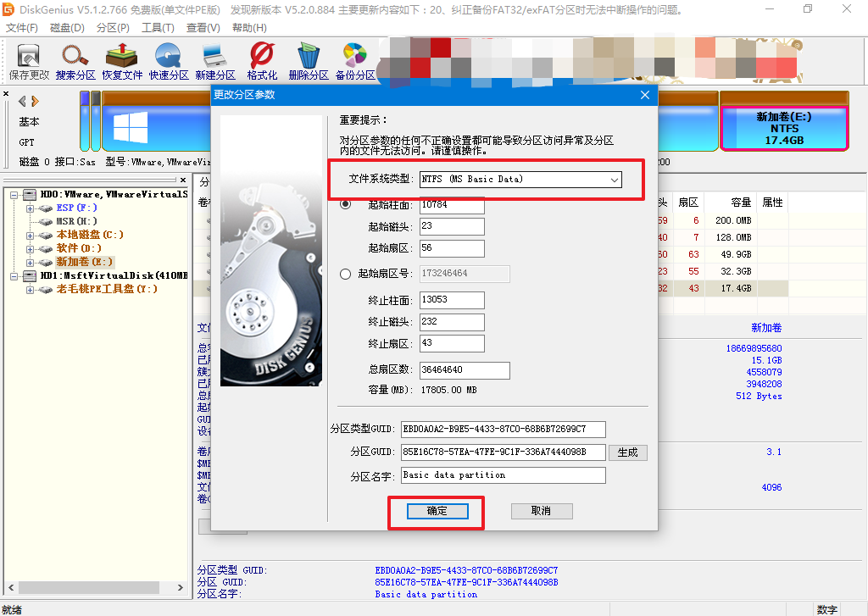Image resolution: width=868 pixels, height=616 pixels.
Task: Select 本地磁盘 (C:) in the tree
Action: click(x=90, y=235)
